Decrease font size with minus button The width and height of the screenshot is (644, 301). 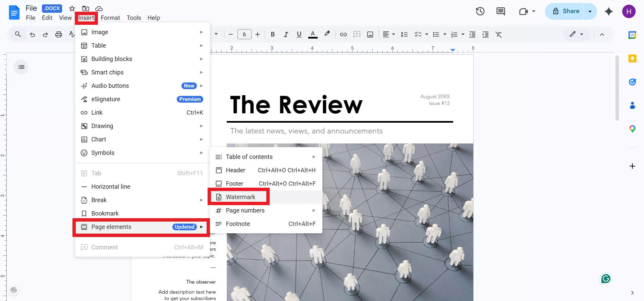pos(231,34)
